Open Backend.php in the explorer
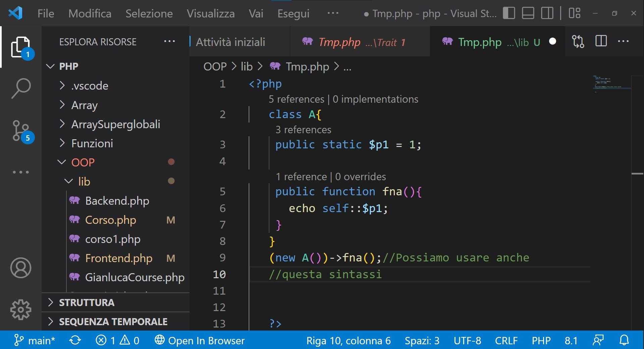The width and height of the screenshot is (644, 349). [x=117, y=201]
